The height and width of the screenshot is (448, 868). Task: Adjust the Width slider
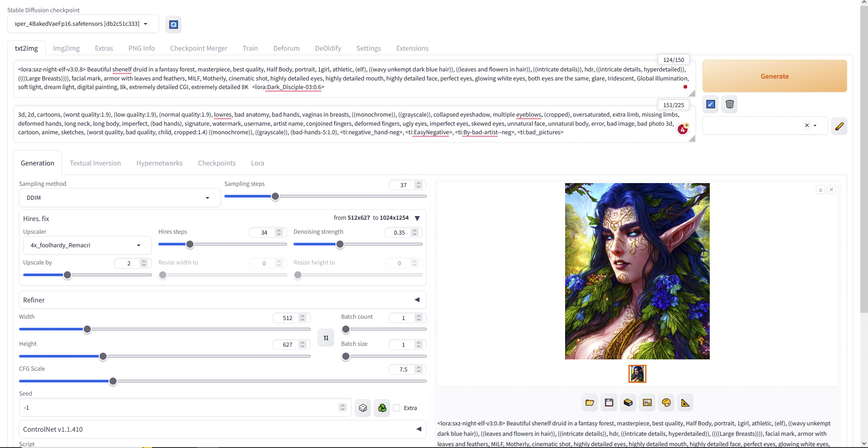(165, 329)
